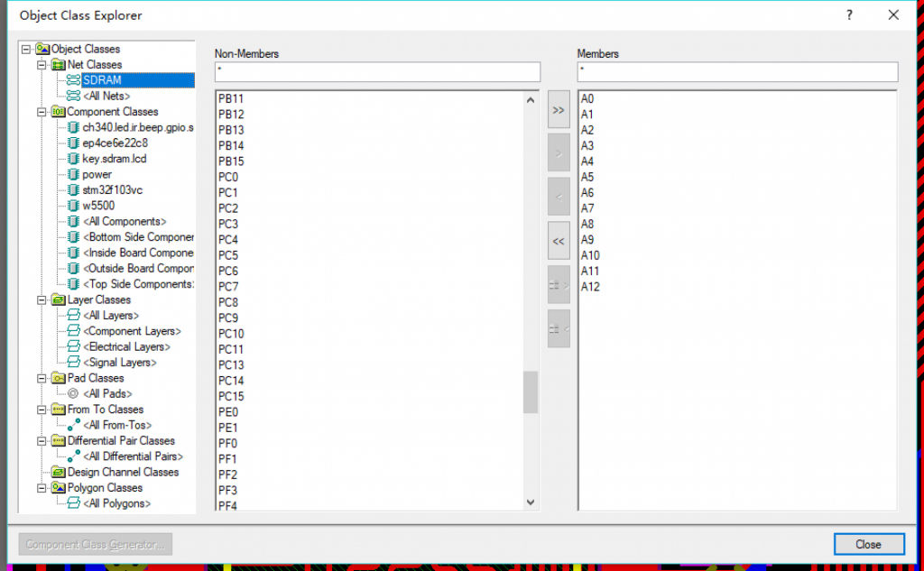Click the Non-Members scrollbar down arrow
Viewport: 924px width, 571px height.
[x=531, y=502]
